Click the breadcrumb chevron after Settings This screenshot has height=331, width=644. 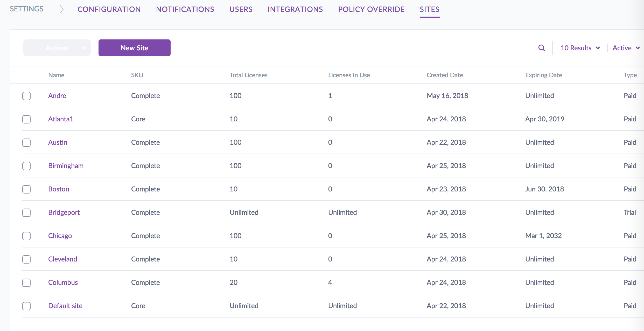pyautogui.click(x=61, y=9)
